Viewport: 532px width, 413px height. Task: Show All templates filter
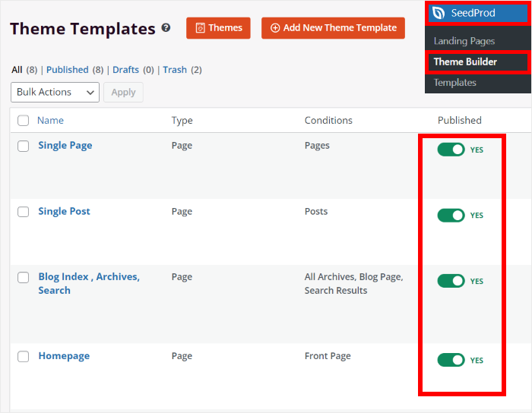click(17, 70)
